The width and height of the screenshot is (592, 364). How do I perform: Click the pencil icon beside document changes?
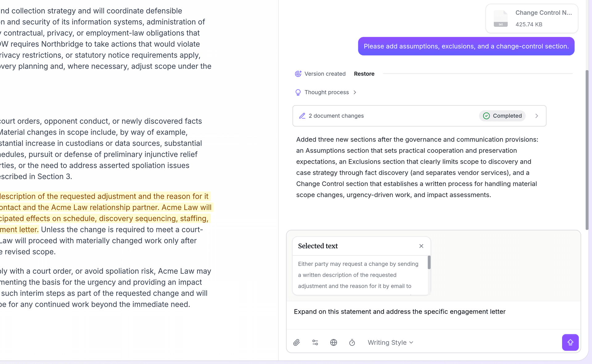point(302,116)
